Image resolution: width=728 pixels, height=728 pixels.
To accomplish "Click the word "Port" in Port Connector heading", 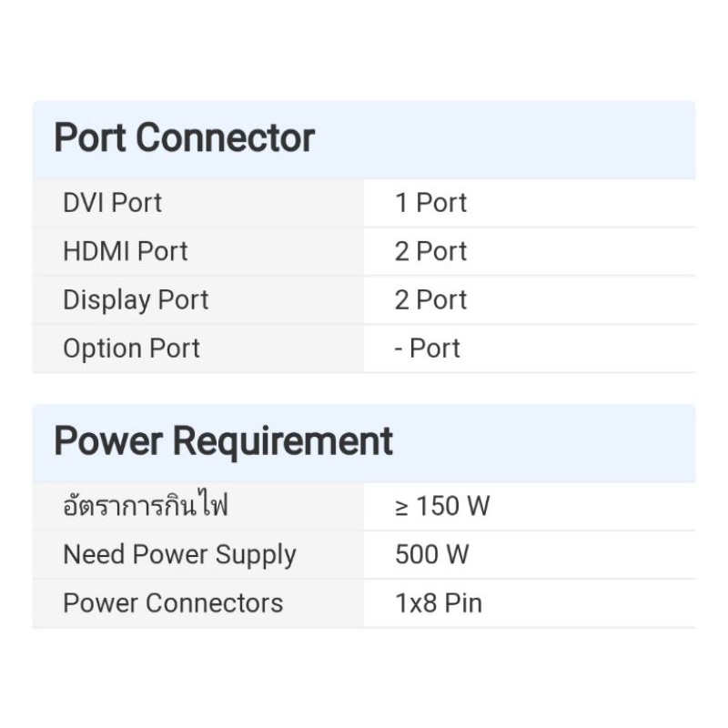I will (x=90, y=138).
